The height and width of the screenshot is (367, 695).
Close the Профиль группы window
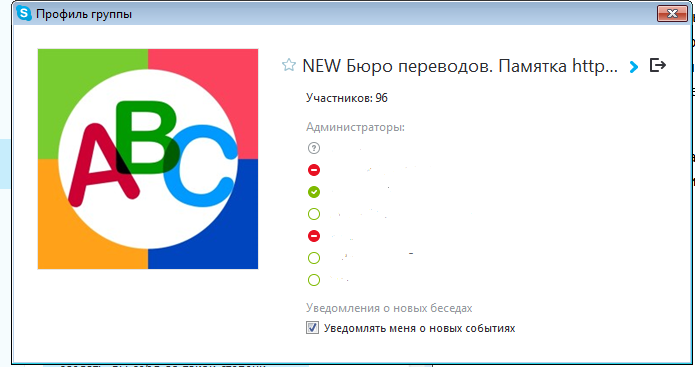[672, 13]
